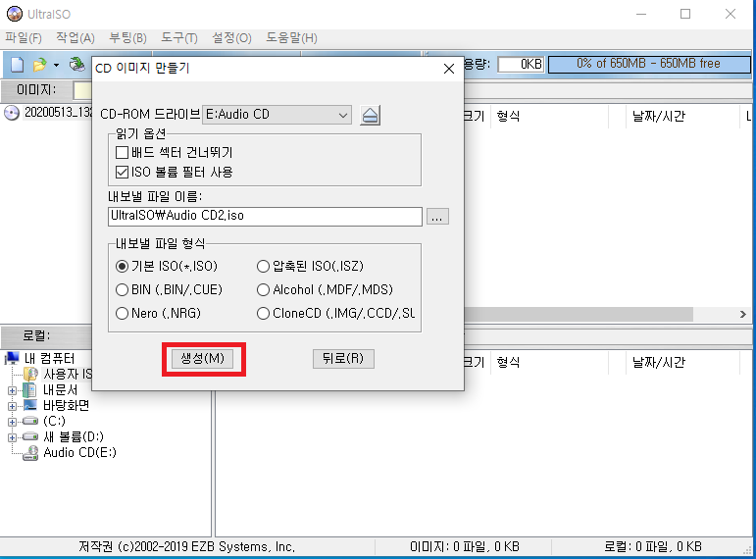Click the New file icon in toolbar
The width and height of the screenshot is (756, 559).
coord(18,64)
